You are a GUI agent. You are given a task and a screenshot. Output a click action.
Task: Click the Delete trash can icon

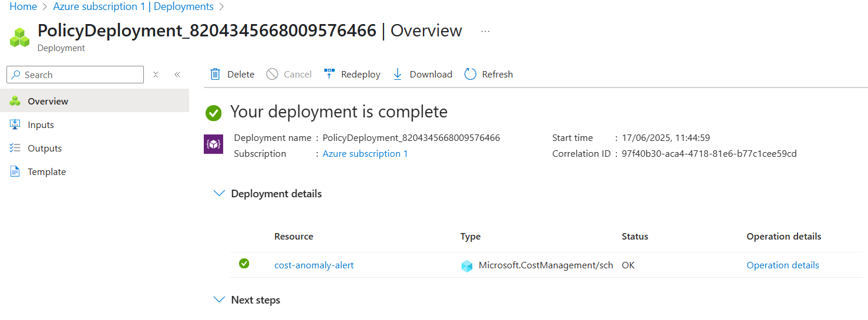216,74
